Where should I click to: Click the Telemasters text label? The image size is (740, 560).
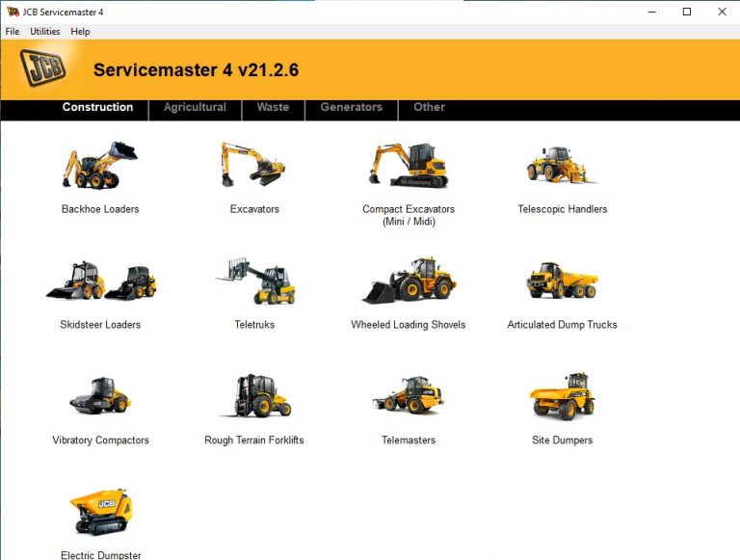point(409,440)
